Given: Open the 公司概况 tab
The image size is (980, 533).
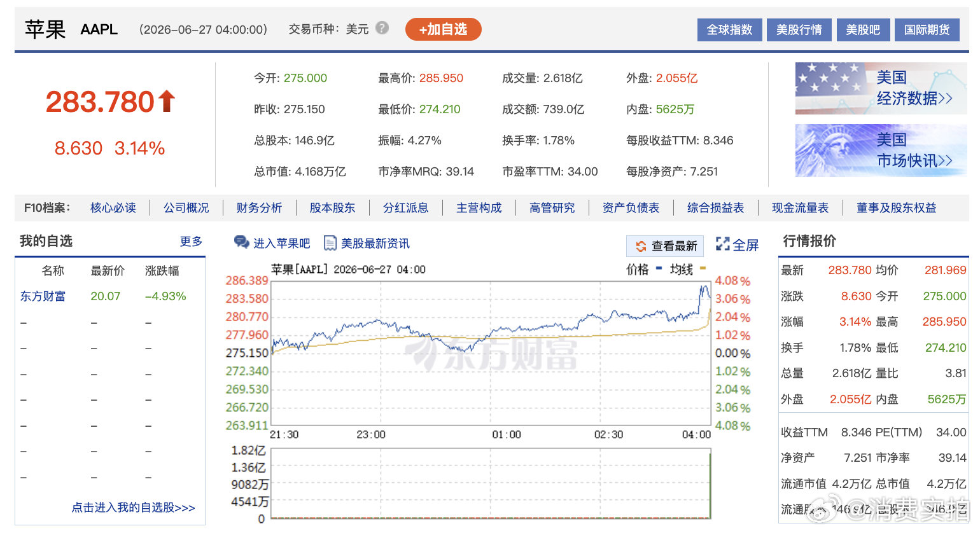Looking at the screenshot, I should tap(186, 208).
